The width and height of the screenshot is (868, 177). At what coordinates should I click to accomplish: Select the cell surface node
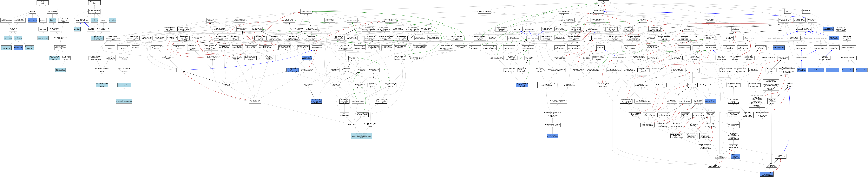point(113,20)
